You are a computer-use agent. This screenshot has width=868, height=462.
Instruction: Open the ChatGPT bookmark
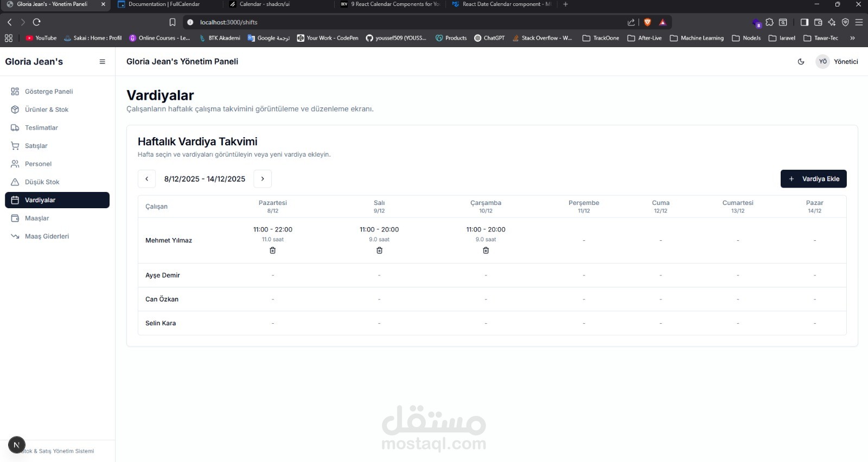[489, 38]
